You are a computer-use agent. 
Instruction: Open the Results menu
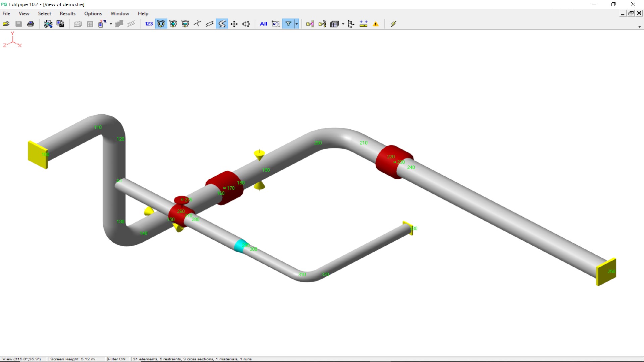67,13
